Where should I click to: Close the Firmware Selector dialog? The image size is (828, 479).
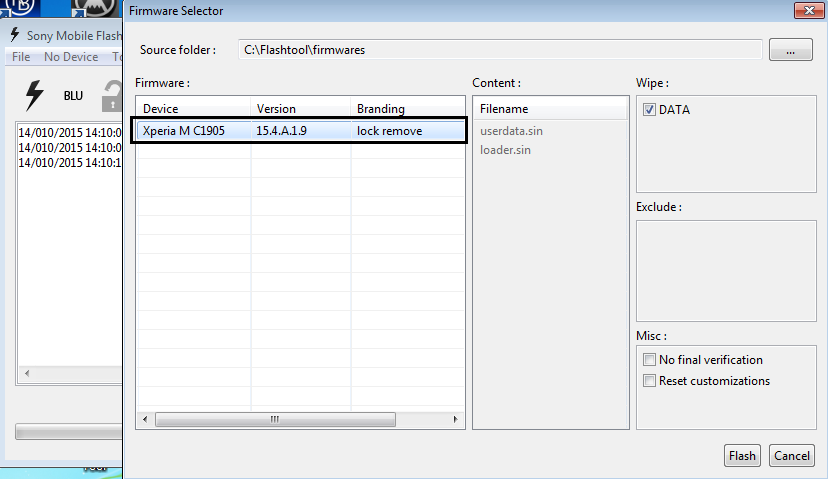809,10
